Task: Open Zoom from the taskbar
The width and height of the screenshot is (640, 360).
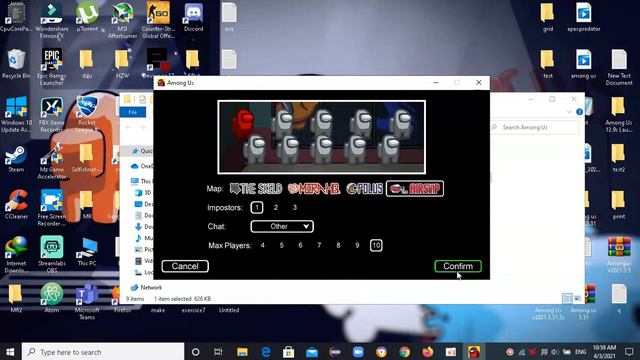Action: [358, 352]
